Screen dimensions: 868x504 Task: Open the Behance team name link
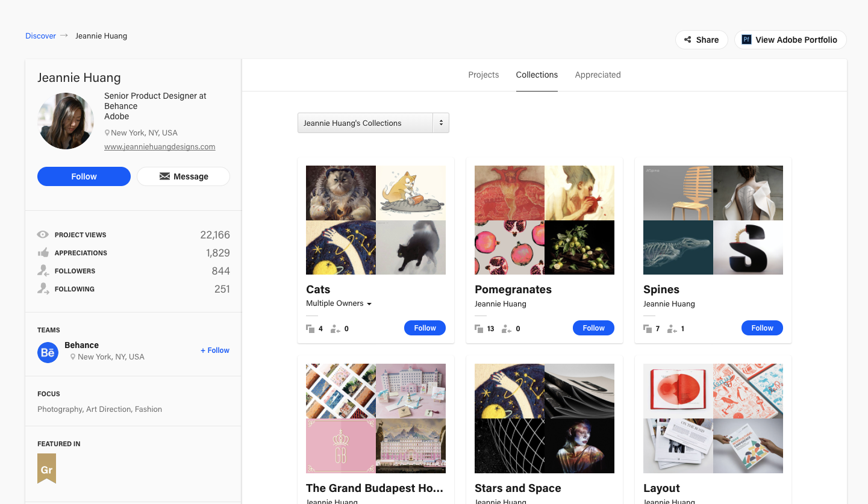click(82, 345)
